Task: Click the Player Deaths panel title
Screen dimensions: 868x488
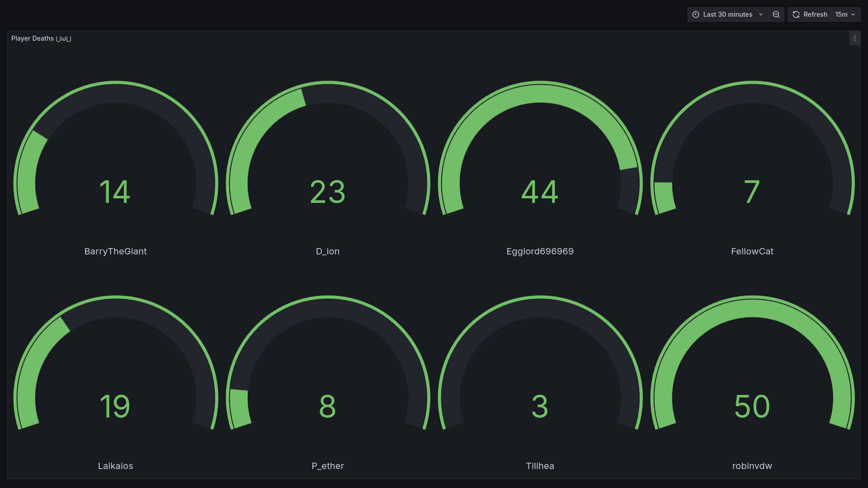Action: point(41,39)
